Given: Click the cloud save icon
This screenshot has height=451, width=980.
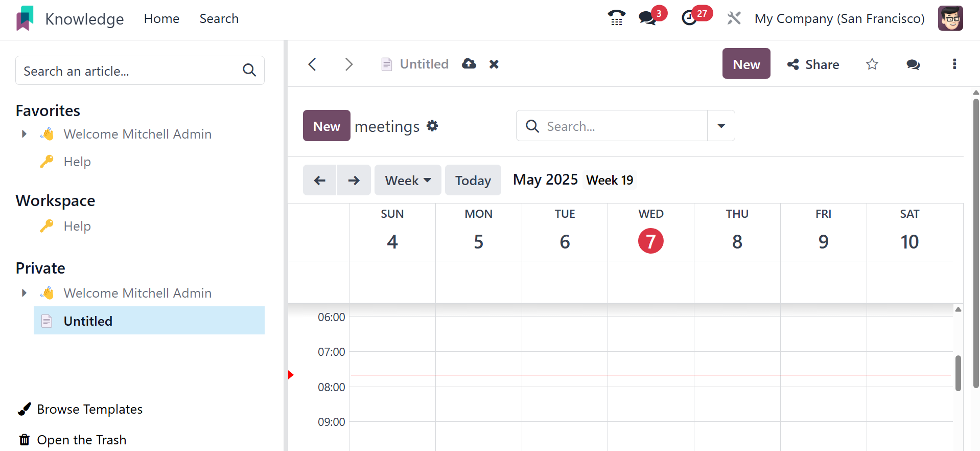Looking at the screenshot, I should pyautogui.click(x=469, y=64).
